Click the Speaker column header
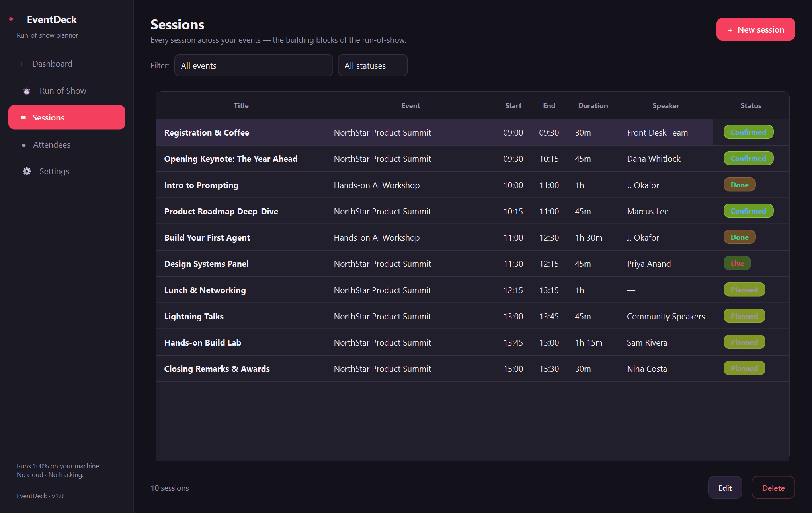 pos(666,106)
